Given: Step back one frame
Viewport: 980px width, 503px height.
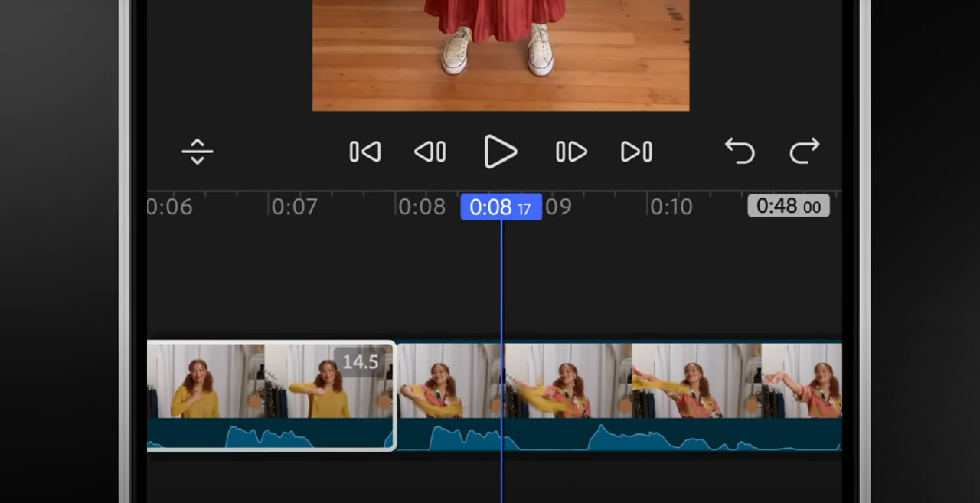Looking at the screenshot, I should [430, 152].
